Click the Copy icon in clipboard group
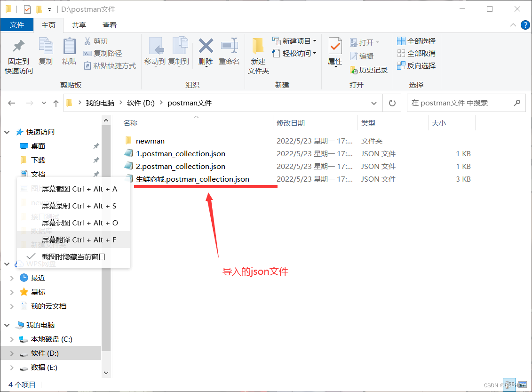The height and width of the screenshot is (392, 532). pos(46,46)
